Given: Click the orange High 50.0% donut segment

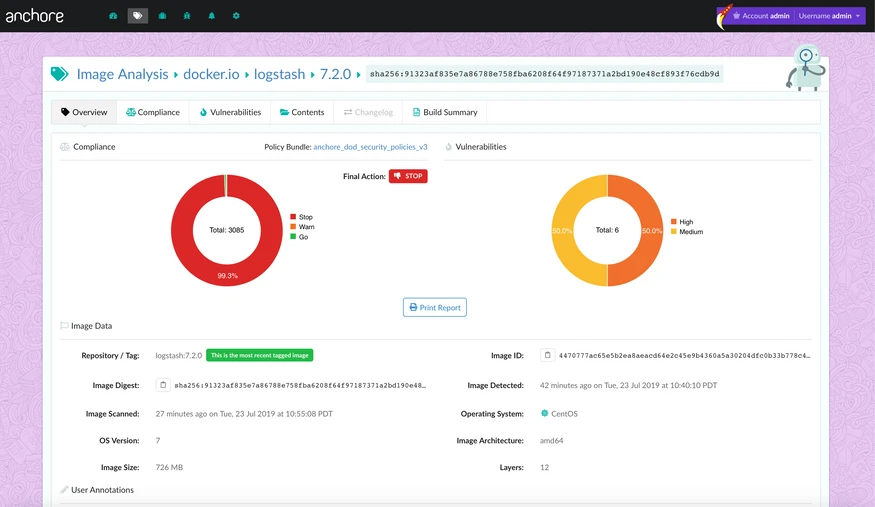Looking at the screenshot, I should point(651,230).
